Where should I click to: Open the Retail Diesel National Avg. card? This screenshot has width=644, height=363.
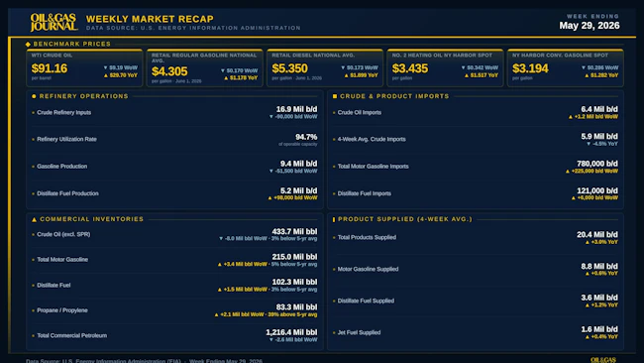point(325,67)
